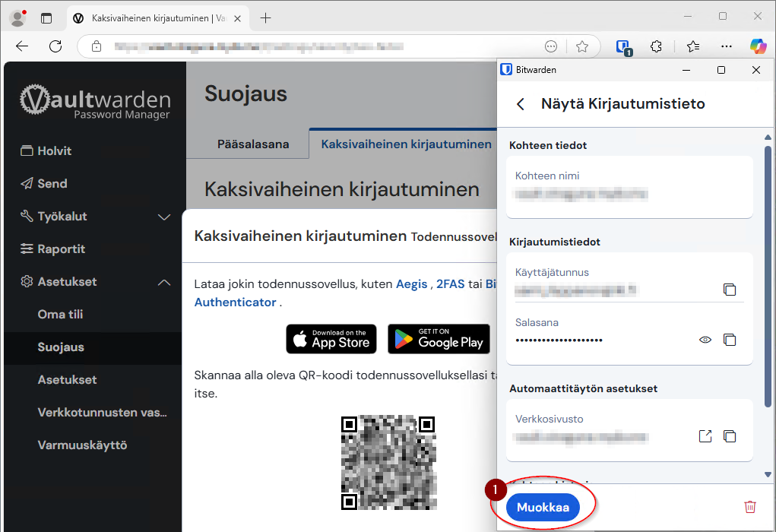Open the browser profile avatar
This screenshot has height=532, width=776.
pos(17,18)
